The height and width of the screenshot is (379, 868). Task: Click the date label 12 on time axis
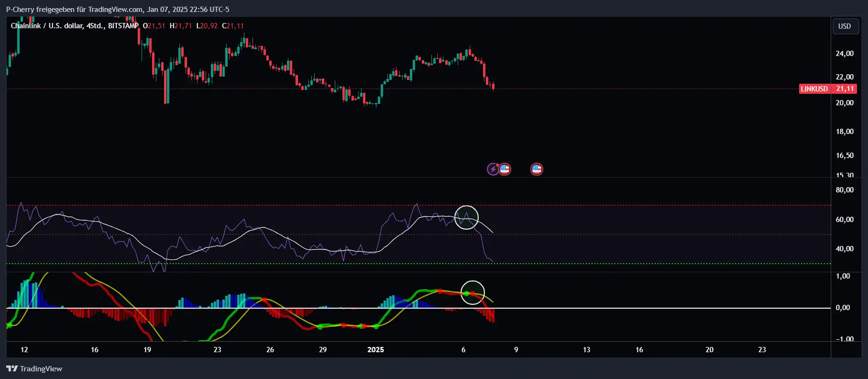(x=24, y=350)
